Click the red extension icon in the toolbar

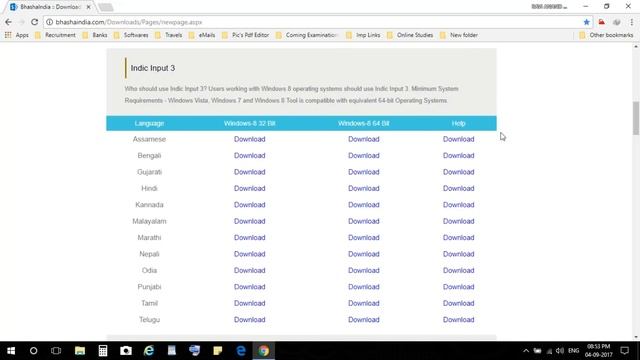[602, 22]
